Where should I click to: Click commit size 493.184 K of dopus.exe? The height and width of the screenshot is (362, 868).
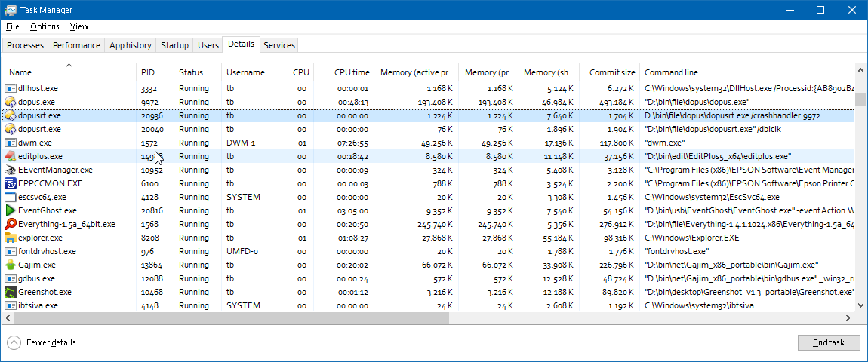click(614, 103)
